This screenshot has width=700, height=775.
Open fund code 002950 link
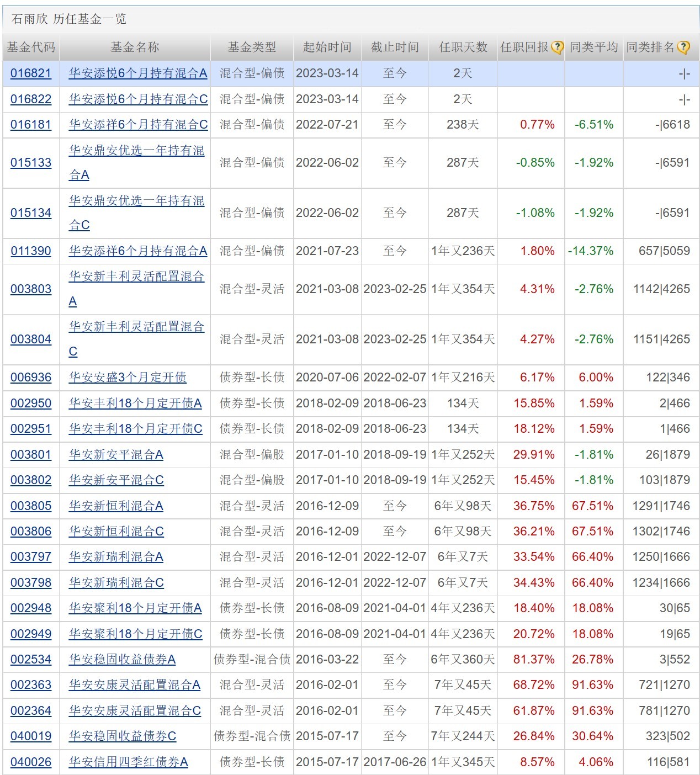[x=31, y=404]
